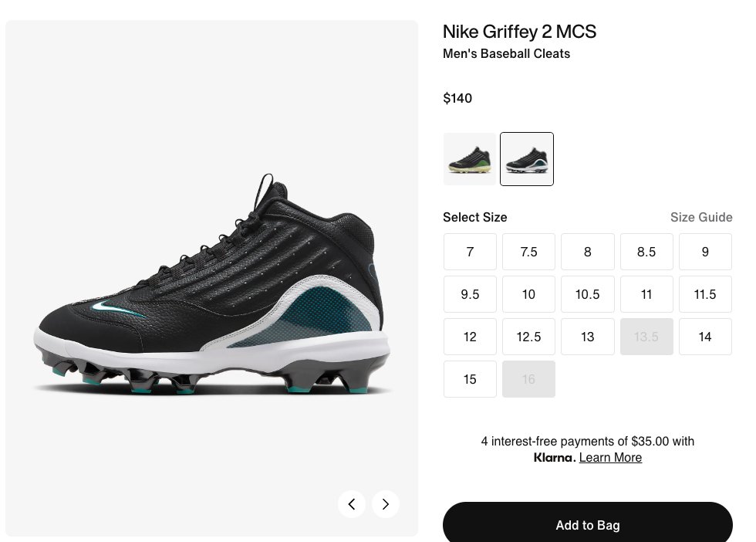Viewport: 756px width, 542px height.
Task: Select the black and teal colorway thumbnail
Action: tap(527, 159)
